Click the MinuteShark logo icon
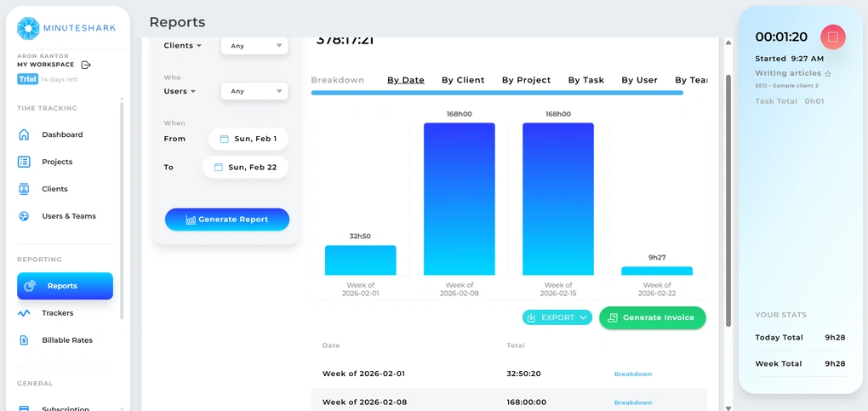The height and width of the screenshot is (411, 868). [28, 29]
